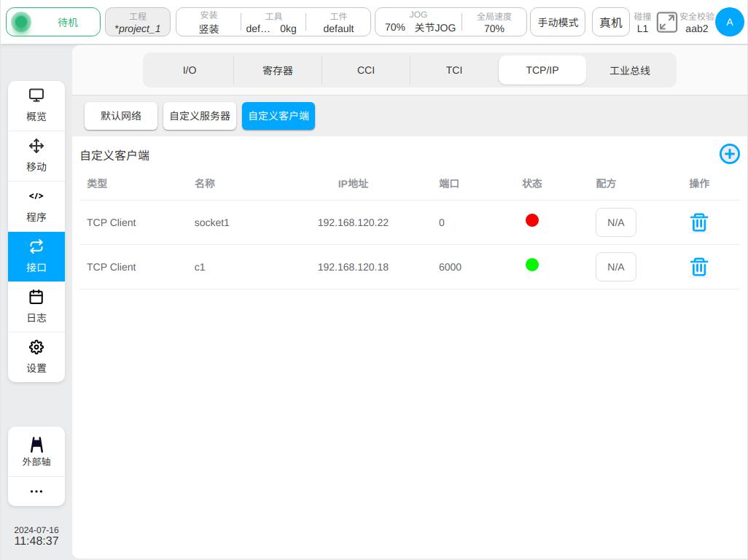Open the project_1 project dropdown

pos(138,23)
